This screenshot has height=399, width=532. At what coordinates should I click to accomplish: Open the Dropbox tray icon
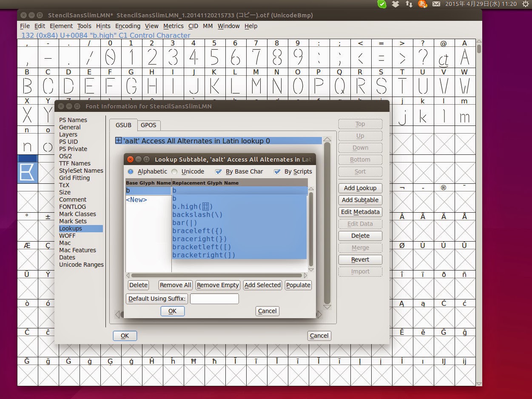(395, 4)
